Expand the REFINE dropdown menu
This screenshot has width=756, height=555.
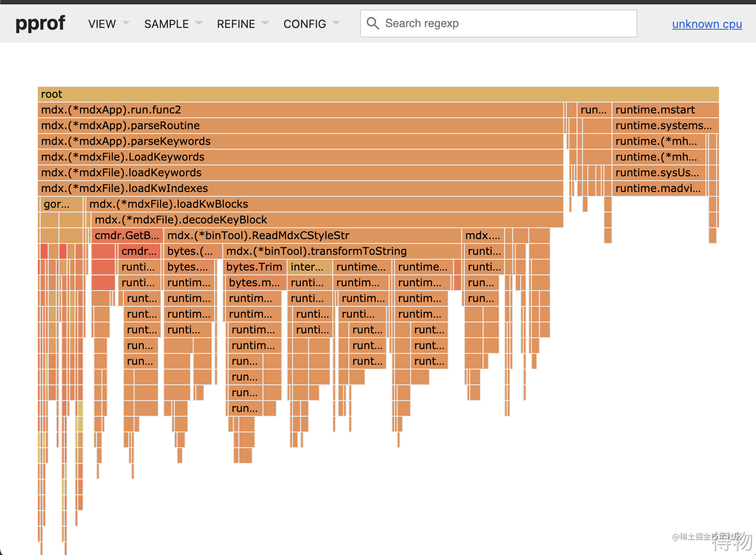(x=243, y=24)
